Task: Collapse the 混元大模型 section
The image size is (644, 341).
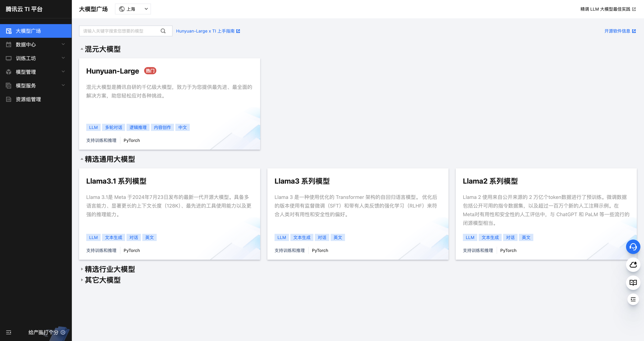Action: 82,49
